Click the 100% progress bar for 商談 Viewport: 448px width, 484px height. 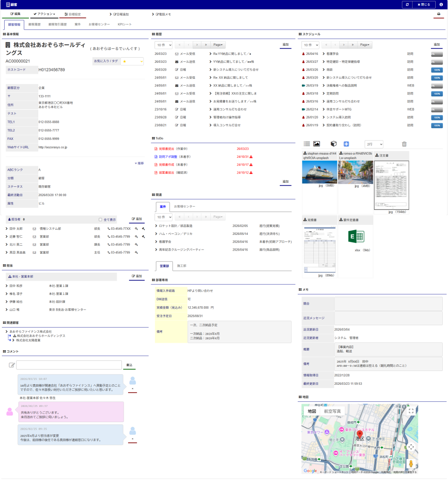pos(437,70)
